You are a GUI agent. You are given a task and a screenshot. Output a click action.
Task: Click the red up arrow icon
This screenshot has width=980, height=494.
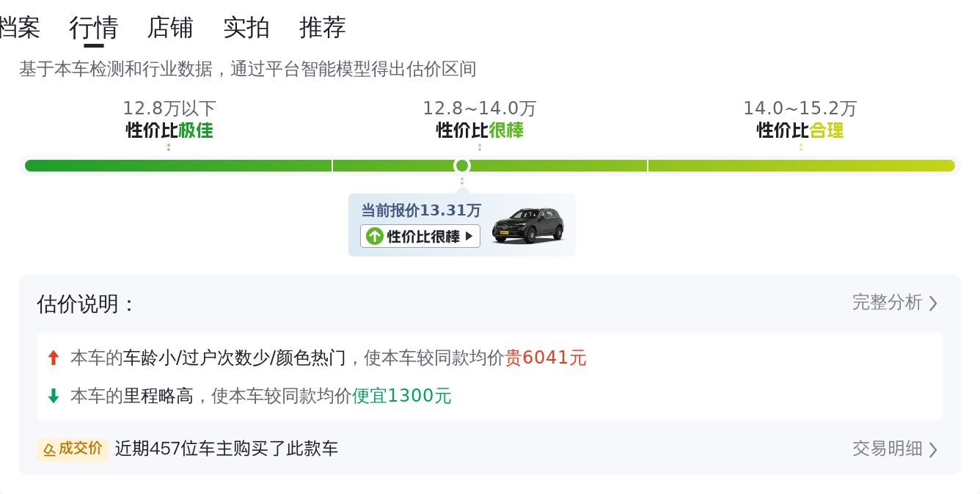(53, 358)
